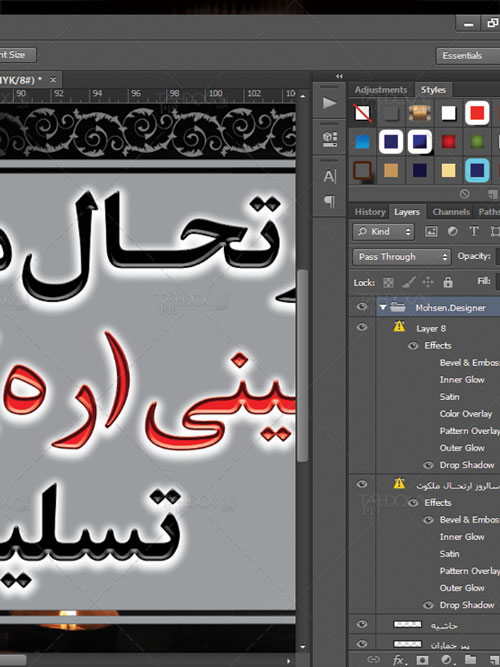Click Outer Glow under Arabic text layer
Image resolution: width=500 pixels, height=667 pixels.
(462, 588)
